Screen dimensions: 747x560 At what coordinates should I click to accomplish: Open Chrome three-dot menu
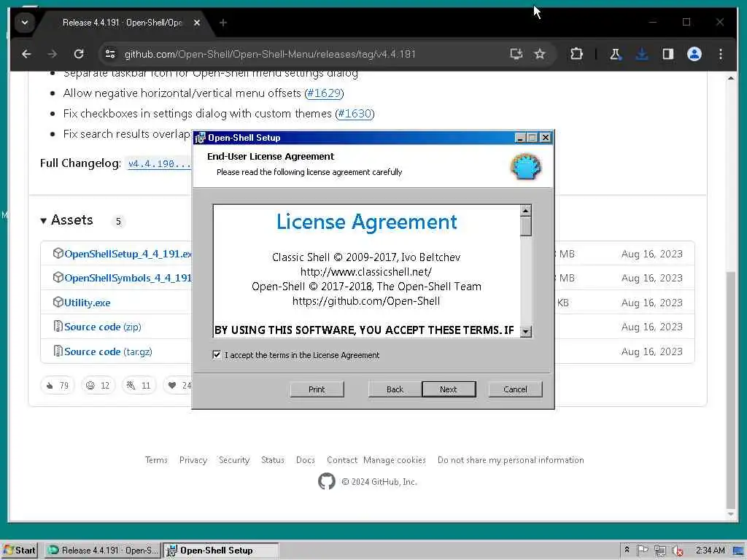[720, 54]
